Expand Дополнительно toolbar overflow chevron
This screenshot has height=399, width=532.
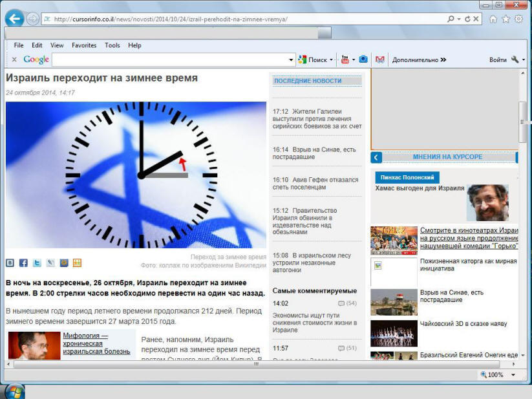click(x=443, y=59)
